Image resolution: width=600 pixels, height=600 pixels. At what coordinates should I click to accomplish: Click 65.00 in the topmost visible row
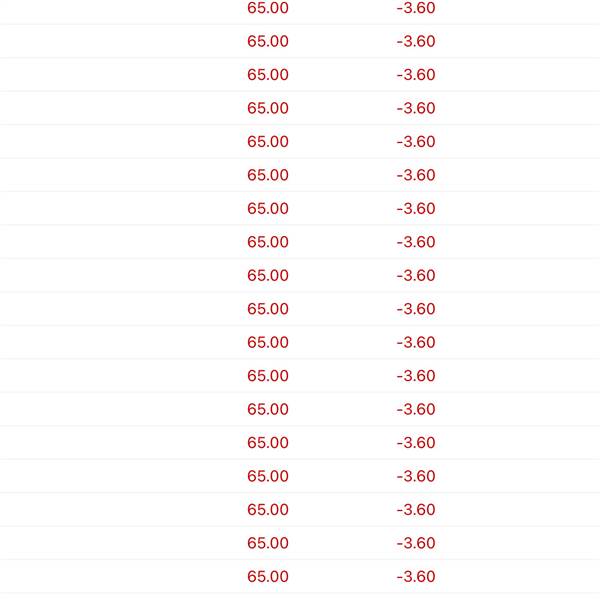(268, 8)
